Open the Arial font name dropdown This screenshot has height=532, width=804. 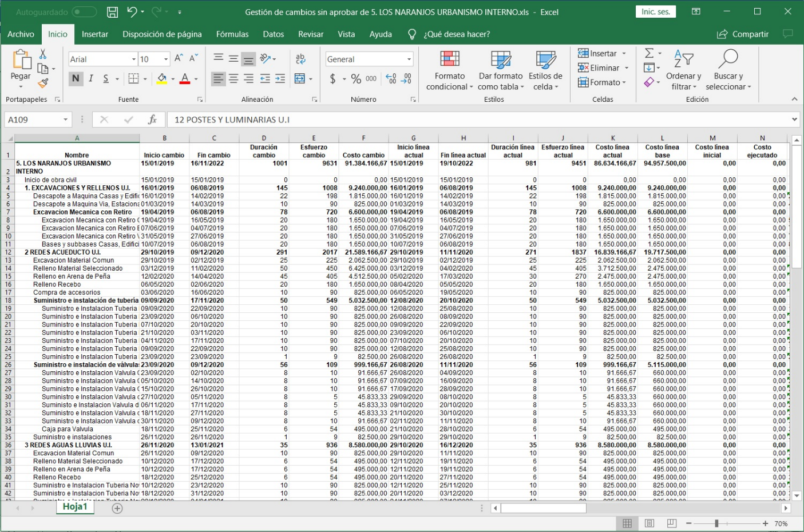134,59
